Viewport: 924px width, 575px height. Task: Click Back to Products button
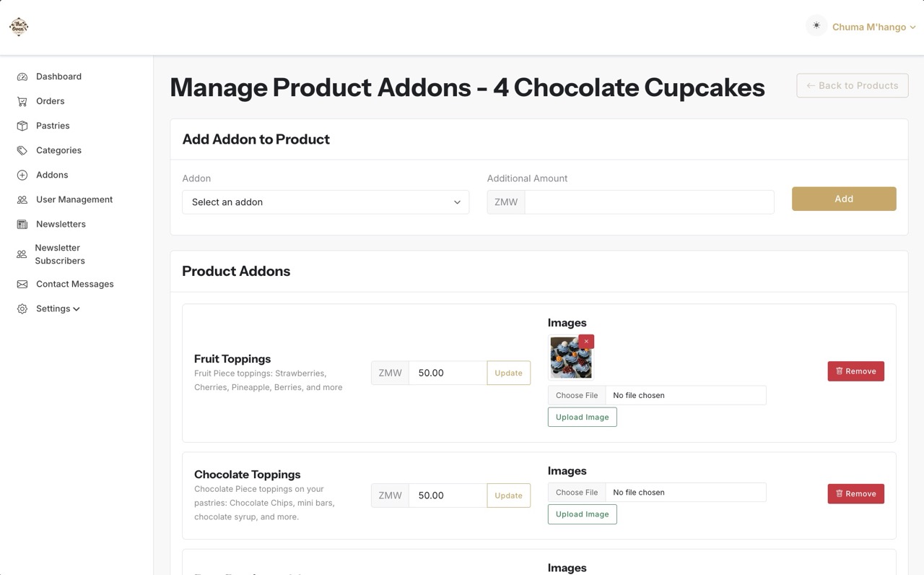[852, 85]
